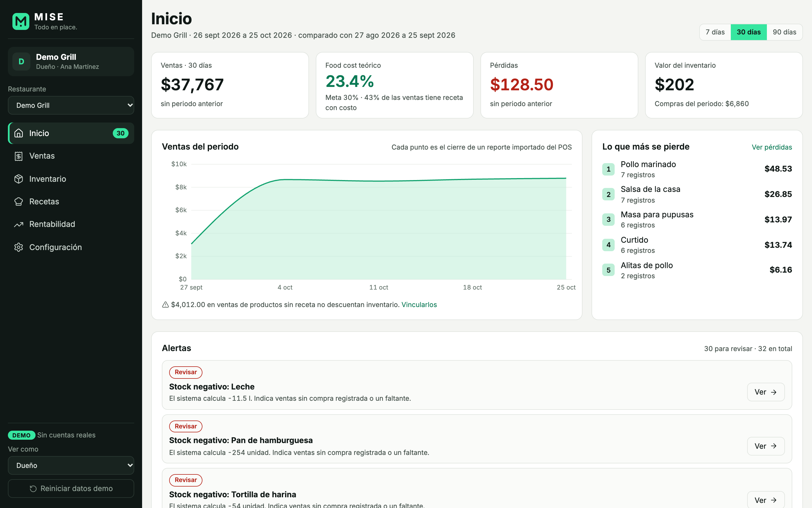
Task: Switch period to 90 días
Action: pyautogui.click(x=784, y=32)
